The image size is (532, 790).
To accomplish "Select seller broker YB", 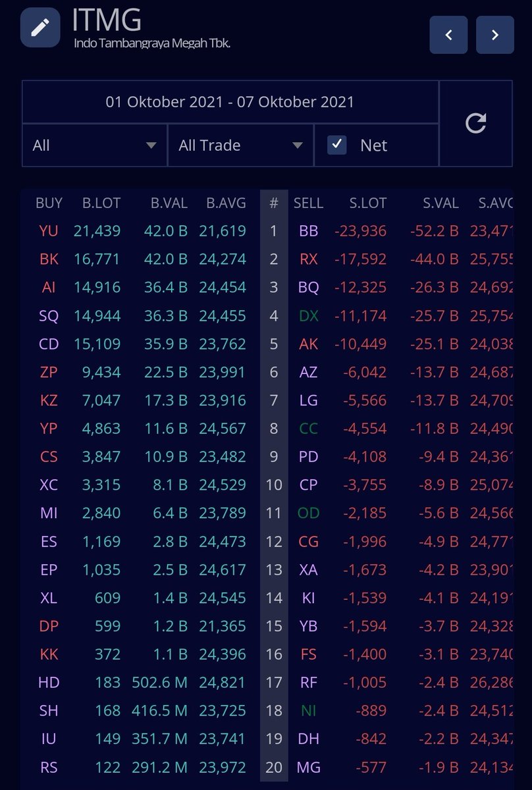I will 308,626.
